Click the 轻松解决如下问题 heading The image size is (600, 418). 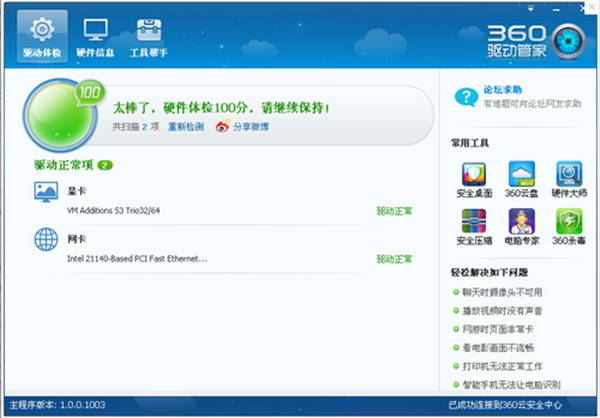point(489,273)
